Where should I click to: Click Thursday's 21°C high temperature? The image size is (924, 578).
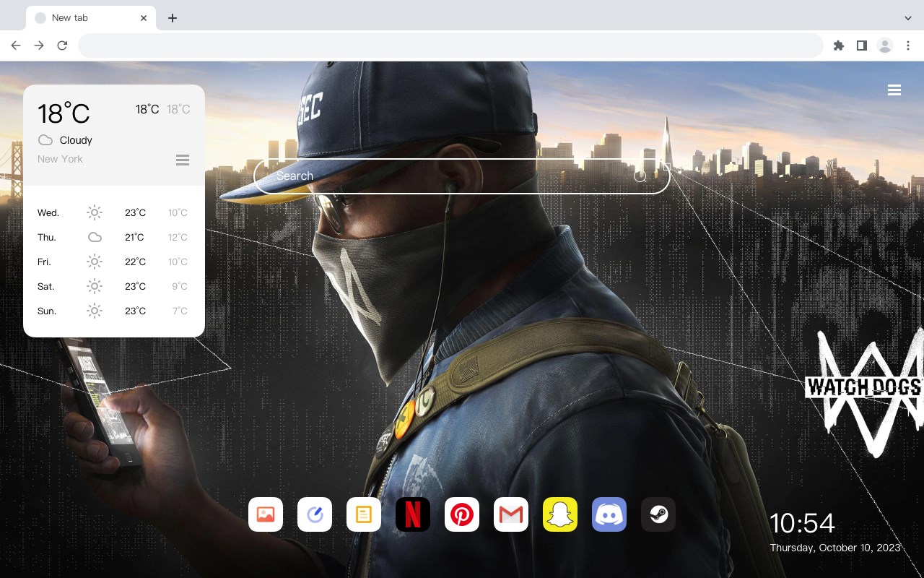(x=134, y=237)
